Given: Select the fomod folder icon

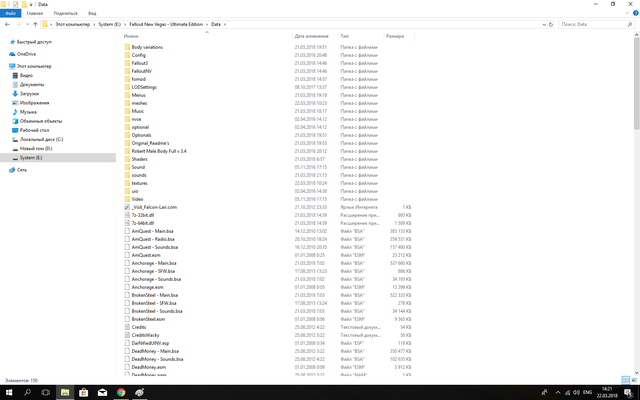Looking at the screenshot, I should pyautogui.click(x=127, y=79).
